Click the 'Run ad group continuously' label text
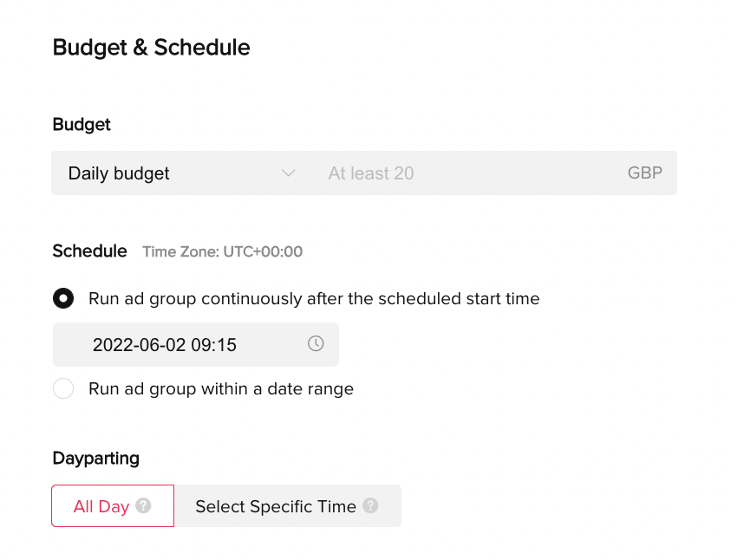 pyautogui.click(x=314, y=299)
